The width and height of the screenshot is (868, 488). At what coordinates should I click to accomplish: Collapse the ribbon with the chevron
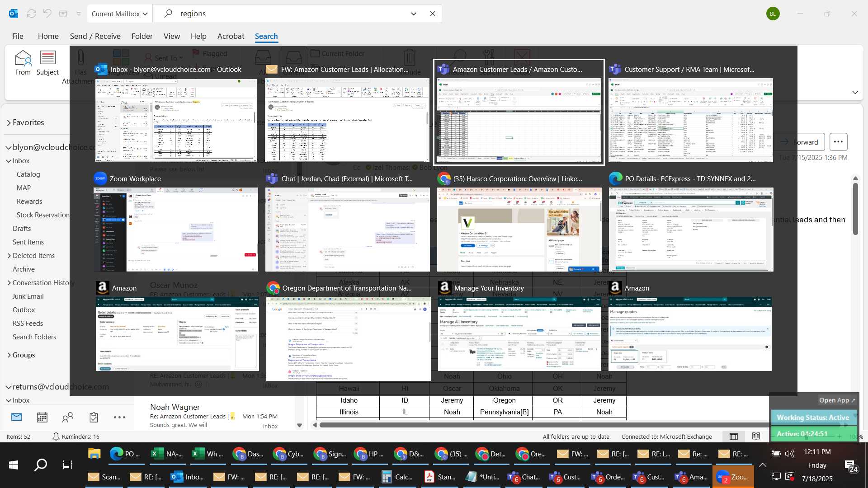(855, 92)
